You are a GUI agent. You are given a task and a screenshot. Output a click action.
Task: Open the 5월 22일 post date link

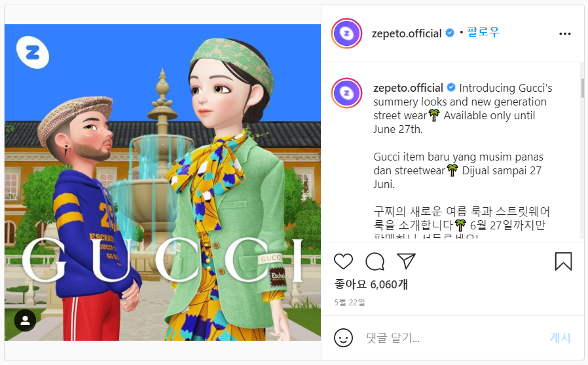350,302
